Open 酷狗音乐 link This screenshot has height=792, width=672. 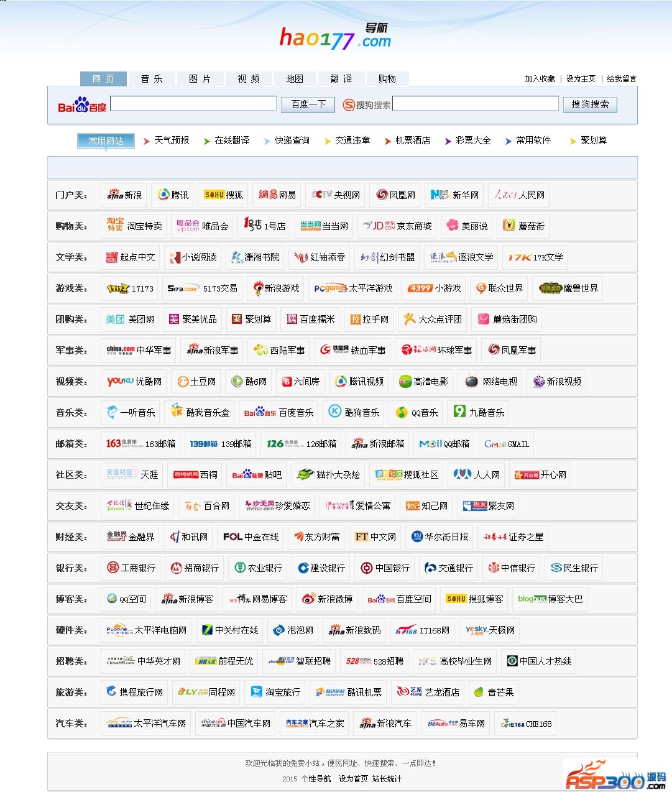pos(354,412)
